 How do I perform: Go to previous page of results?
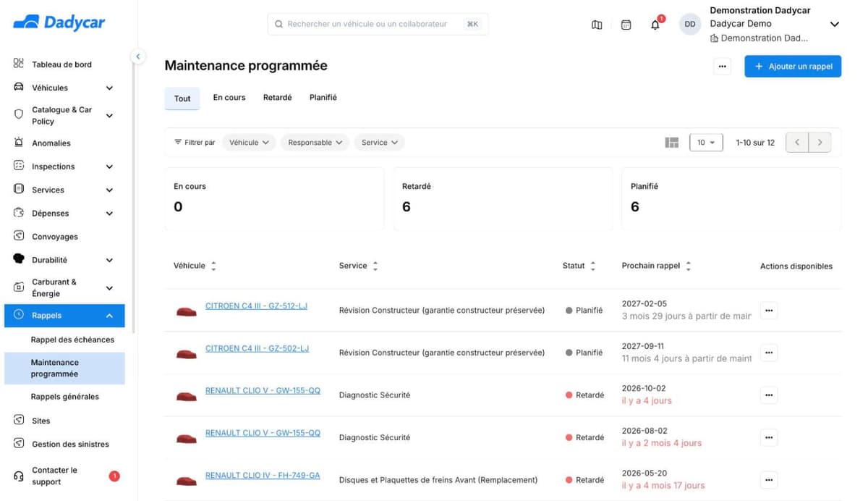797,143
